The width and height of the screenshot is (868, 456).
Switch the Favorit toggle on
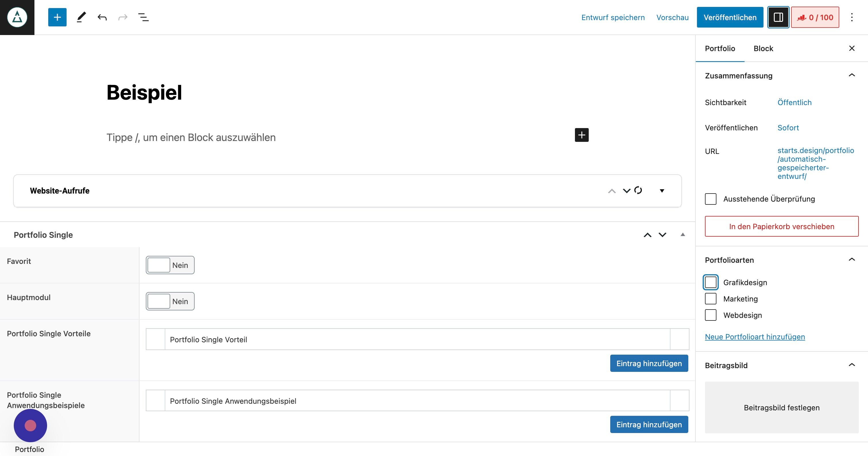(x=170, y=265)
